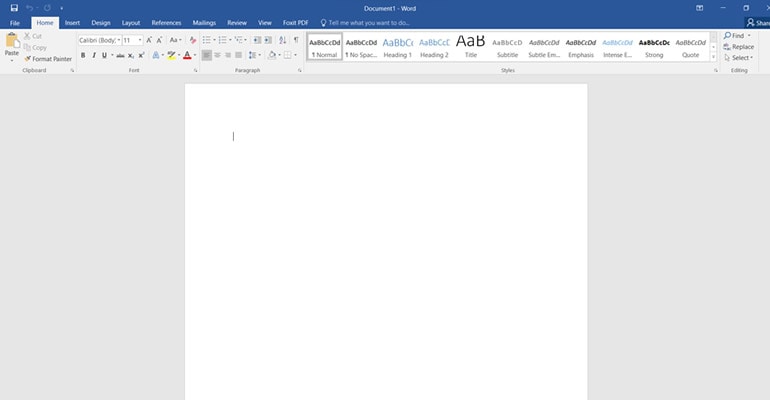Click Line and Paragraph Spacing icon
Viewport: 770px width, 400px height.
[252, 55]
